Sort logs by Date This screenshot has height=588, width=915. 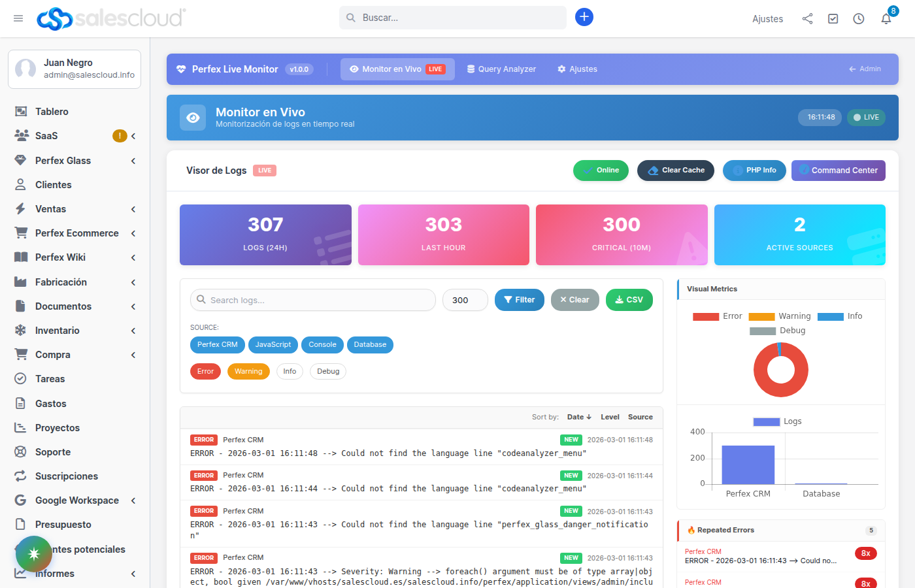[578, 417]
